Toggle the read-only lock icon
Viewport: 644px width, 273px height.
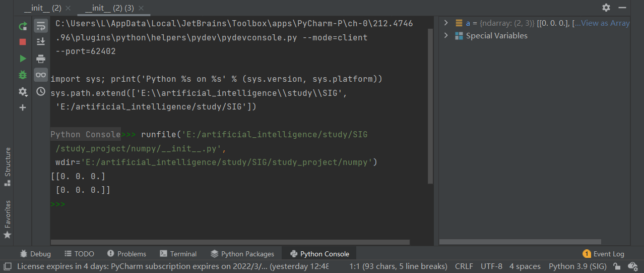(x=617, y=266)
